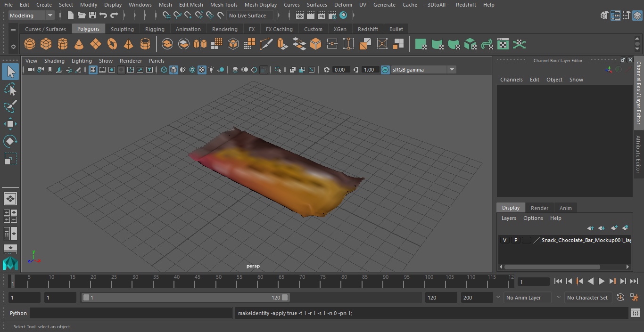Open the viewport Shading menu
The width and height of the screenshot is (644, 332).
click(x=54, y=61)
